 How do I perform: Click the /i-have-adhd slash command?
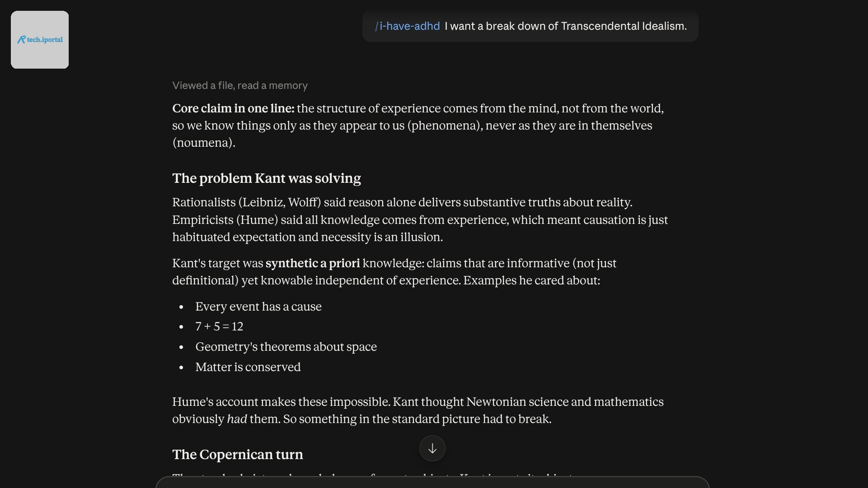tap(407, 26)
